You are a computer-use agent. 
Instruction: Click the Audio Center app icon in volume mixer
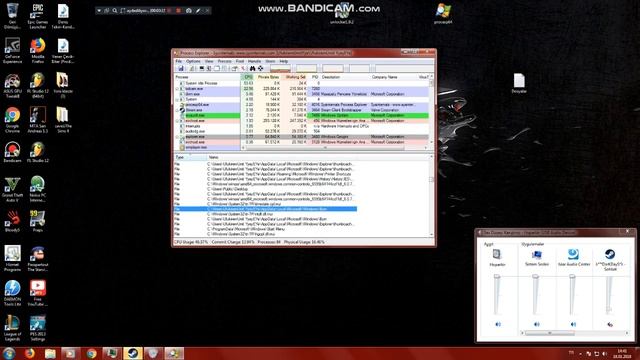coord(573,254)
